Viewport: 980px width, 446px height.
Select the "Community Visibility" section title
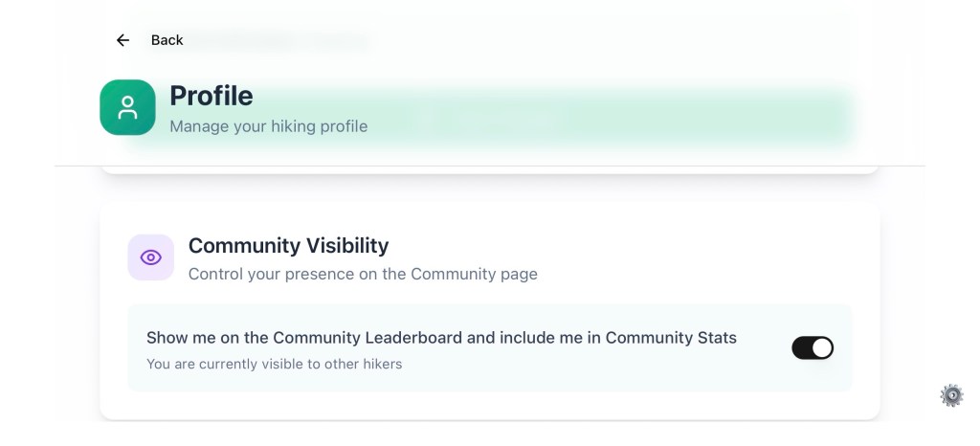(x=288, y=246)
